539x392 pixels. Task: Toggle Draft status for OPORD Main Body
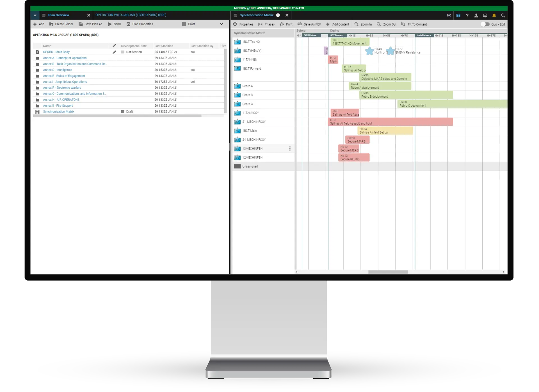click(123, 52)
